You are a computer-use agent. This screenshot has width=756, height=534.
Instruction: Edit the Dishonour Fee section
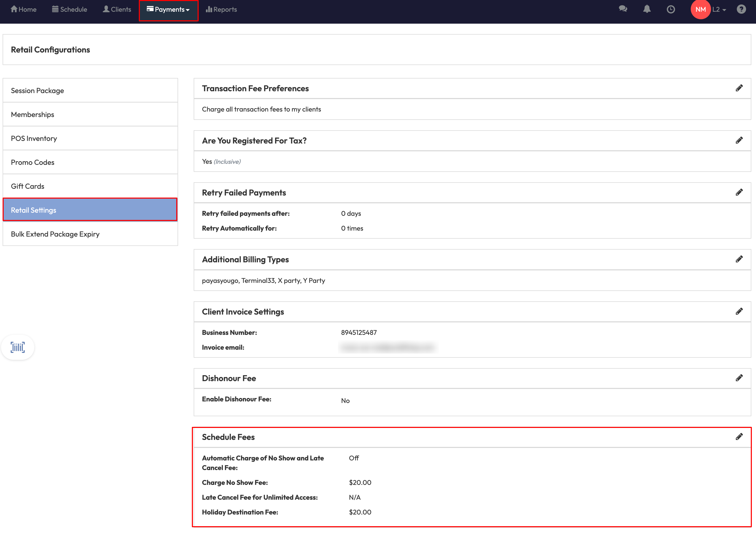pos(739,377)
